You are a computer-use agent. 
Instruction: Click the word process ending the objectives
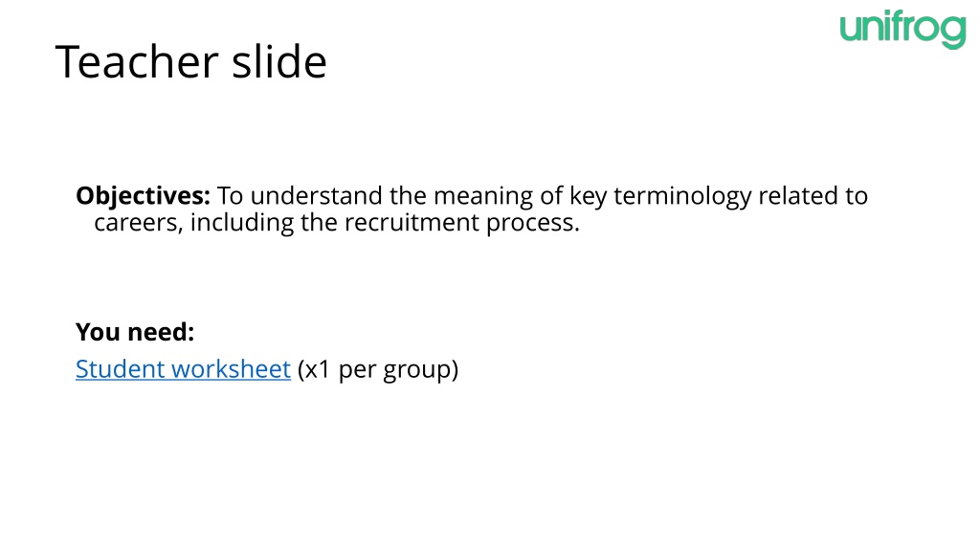[x=533, y=224]
